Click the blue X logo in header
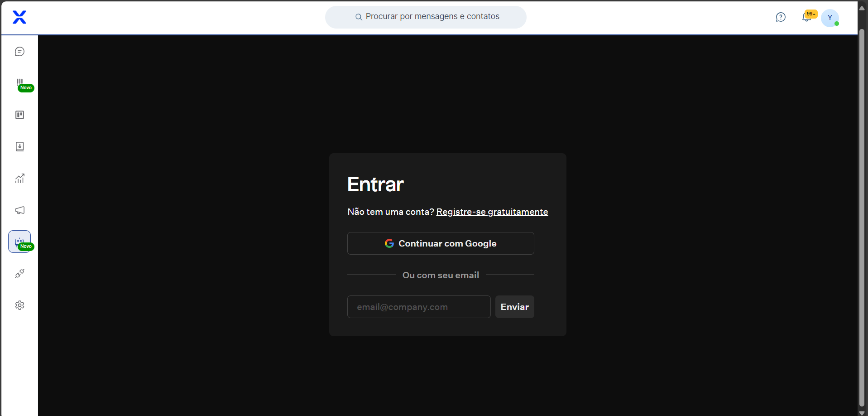Viewport: 868px width, 416px height. (x=19, y=17)
